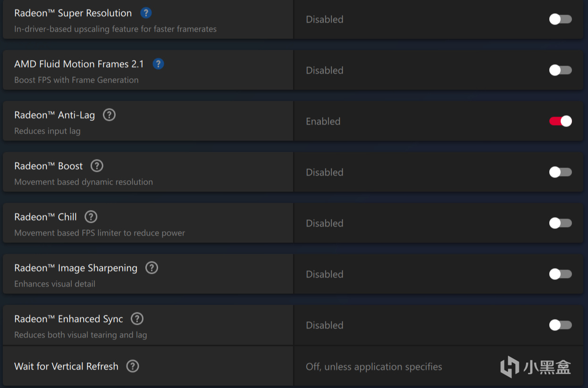Open help for AMD Fluid Motion Frames 2.1
This screenshot has height=388, width=588.
click(x=159, y=64)
